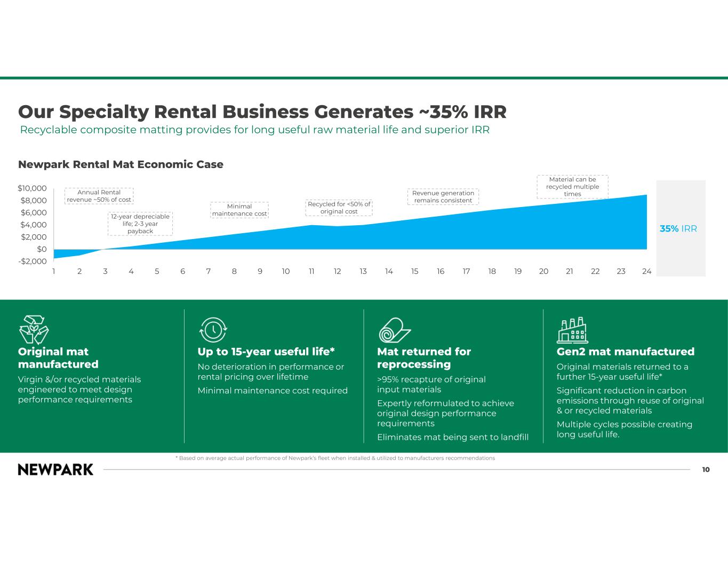Click the rolled mat icon
The image size is (728, 563).
[x=395, y=330]
